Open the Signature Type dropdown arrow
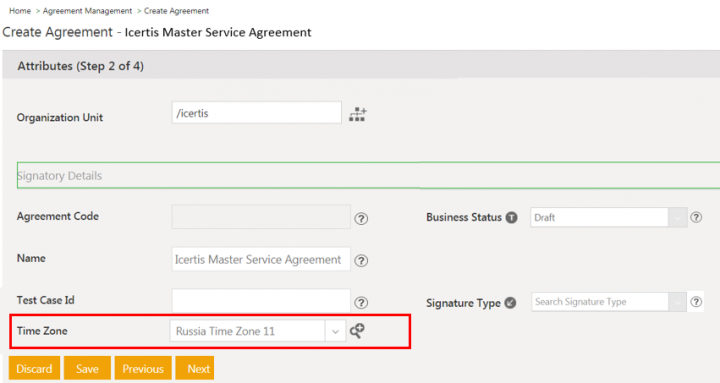Viewport: 720px width, 383px height. coord(677,302)
